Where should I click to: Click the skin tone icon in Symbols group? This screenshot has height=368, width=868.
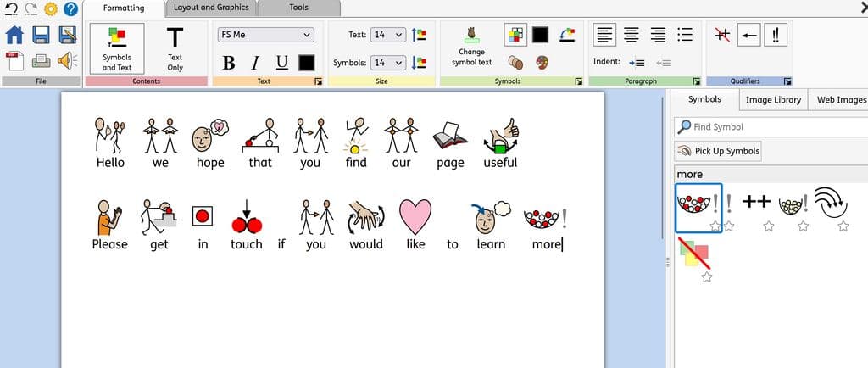(514, 63)
